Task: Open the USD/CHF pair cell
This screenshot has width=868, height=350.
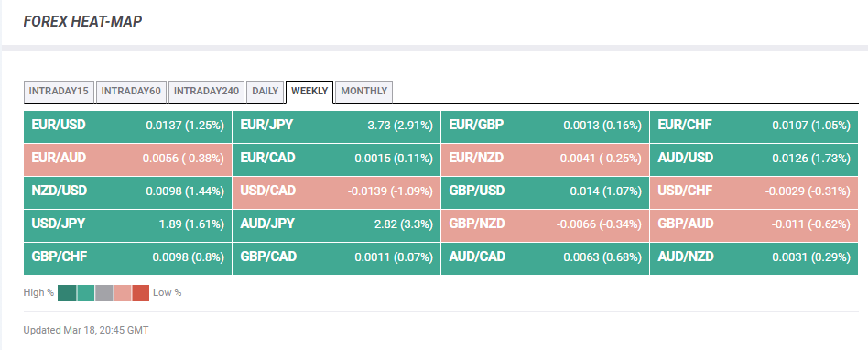Action: [x=754, y=192]
